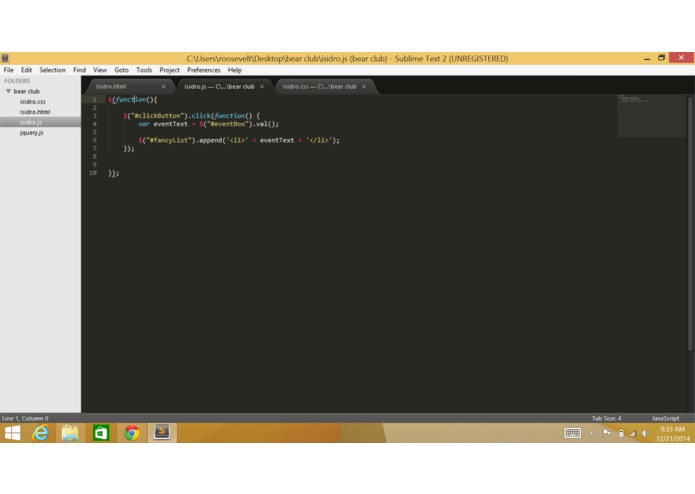
Task: Open the Tools menu
Action: [x=144, y=70]
